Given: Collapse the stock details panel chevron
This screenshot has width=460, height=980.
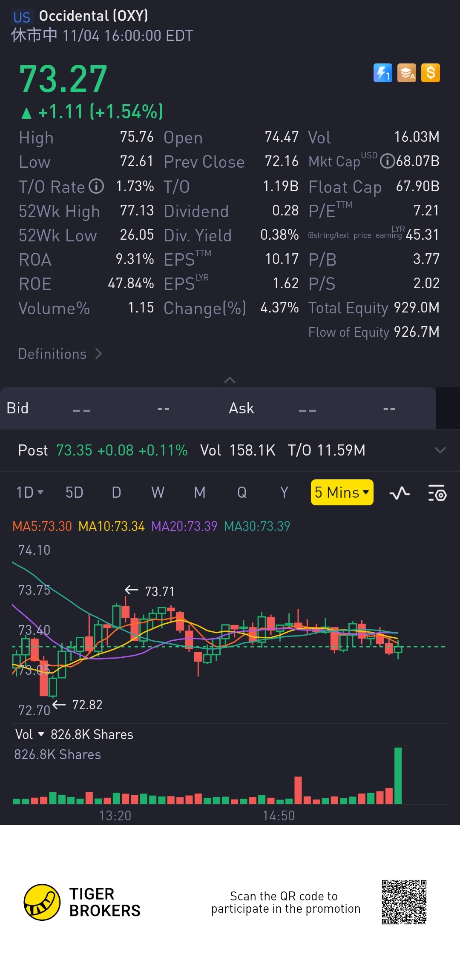Looking at the screenshot, I should [x=230, y=380].
